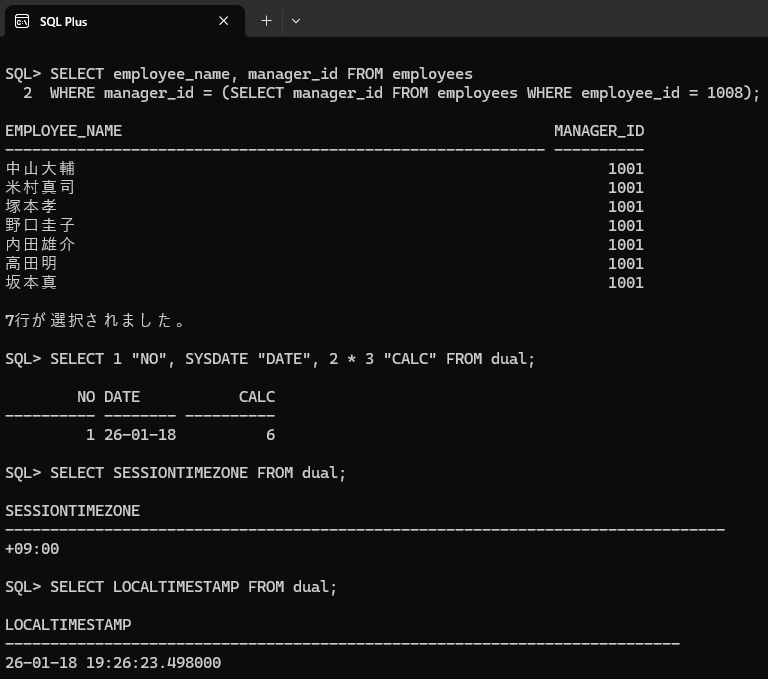The height and width of the screenshot is (679, 768).
Task: Click the WHERE manager_id subquery line
Action: [392, 93]
